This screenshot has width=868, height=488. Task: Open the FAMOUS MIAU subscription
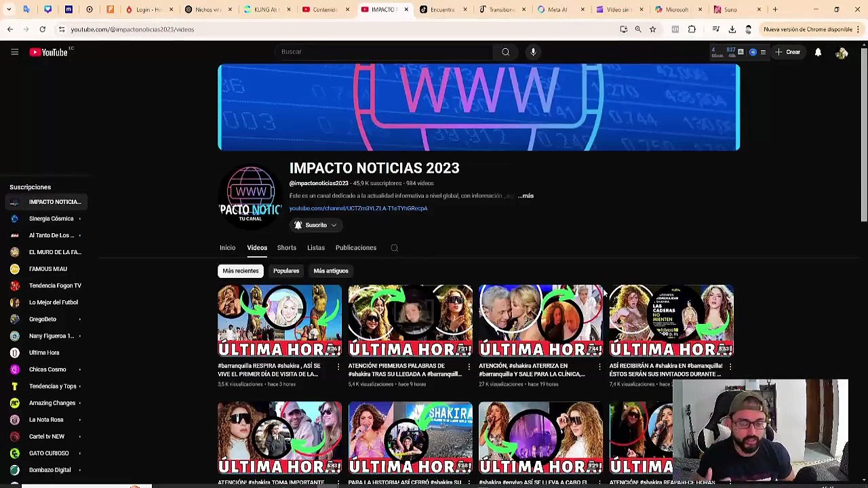tap(46, 269)
